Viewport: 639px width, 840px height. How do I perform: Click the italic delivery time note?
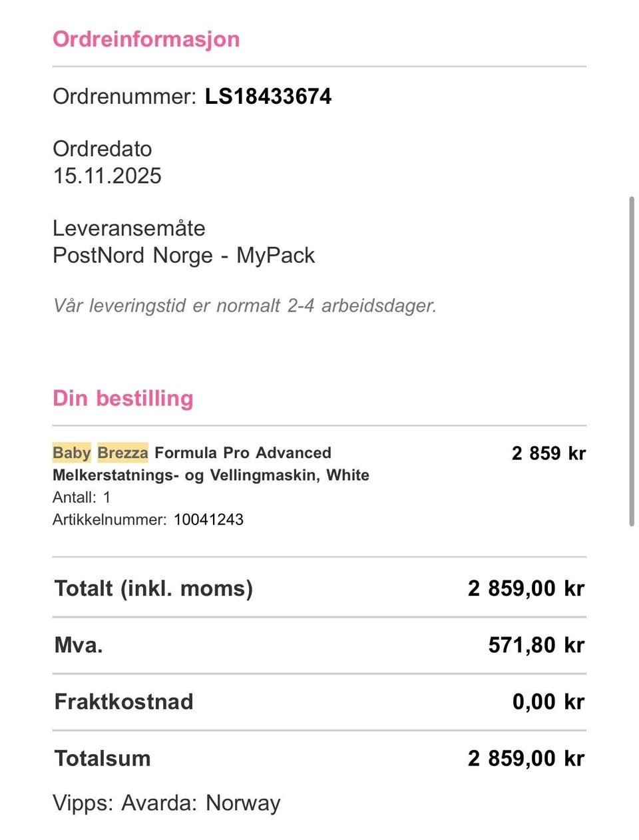tap(244, 306)
